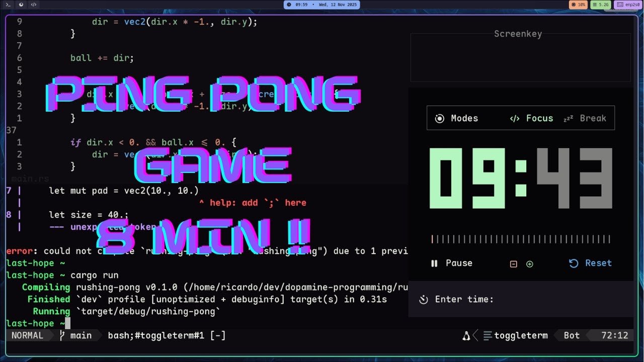This screenshot has height=362, width=644.
Task: Click the 'cargo run' command line
Action: pos(95,275)
